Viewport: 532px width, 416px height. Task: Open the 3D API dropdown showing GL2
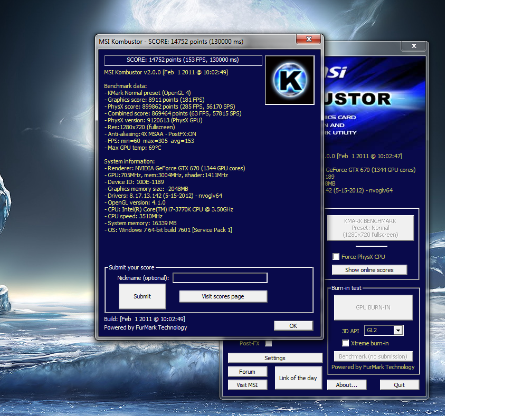click(x=398, y=331)
